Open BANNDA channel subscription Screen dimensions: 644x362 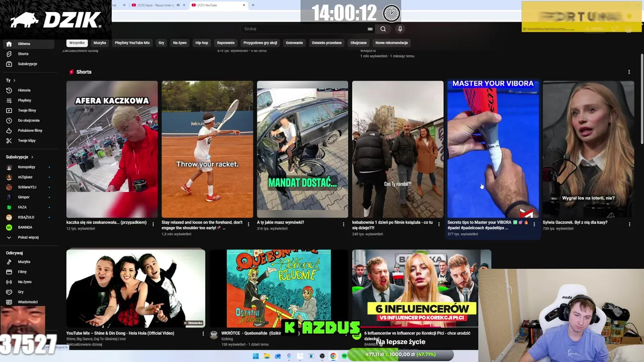point(28,227)
